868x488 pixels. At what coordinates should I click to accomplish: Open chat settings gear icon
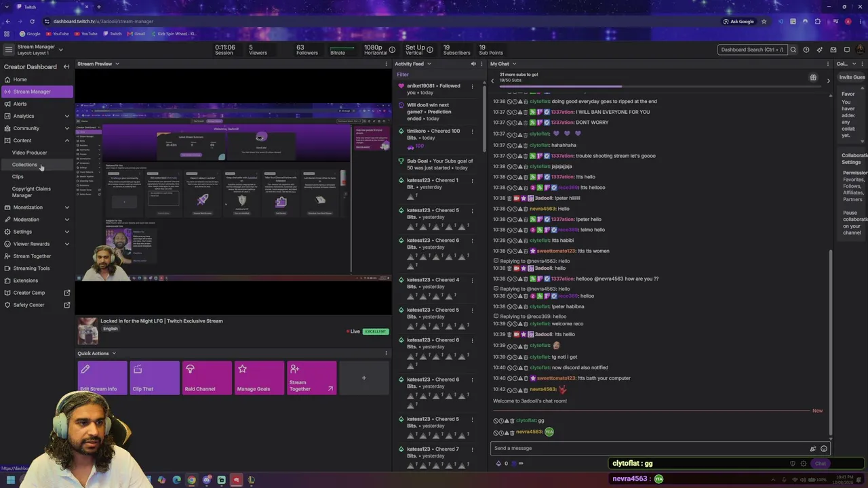point(804,464)
